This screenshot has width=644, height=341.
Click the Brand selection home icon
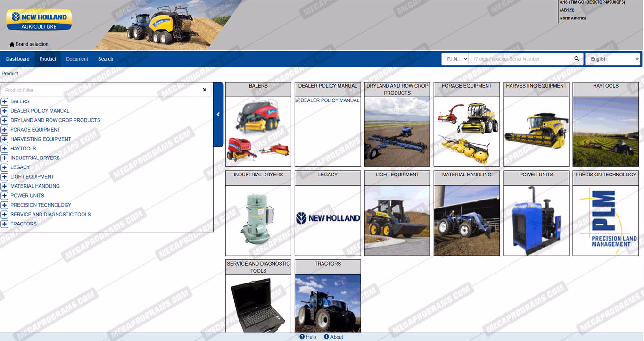click(12, 44)
